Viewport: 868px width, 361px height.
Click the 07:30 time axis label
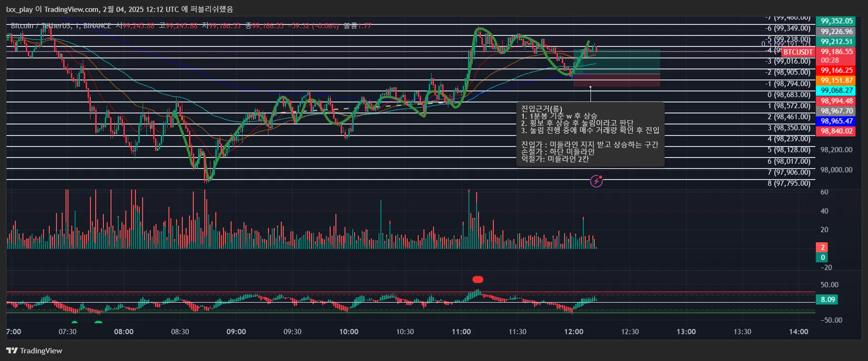[67, 332]
